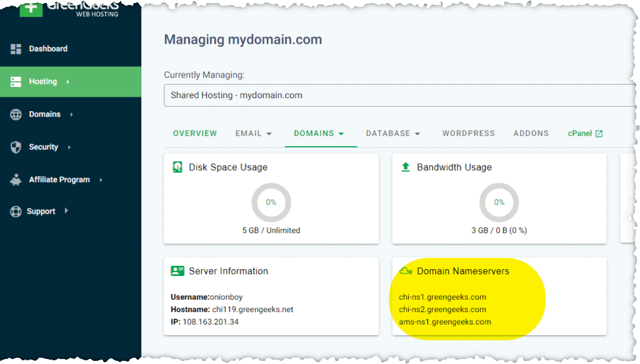The height and width of the screenshot is (364, 640).
Task: Click the Disk Space Usage 0% gauge
Action: click(x=271, y=202)
